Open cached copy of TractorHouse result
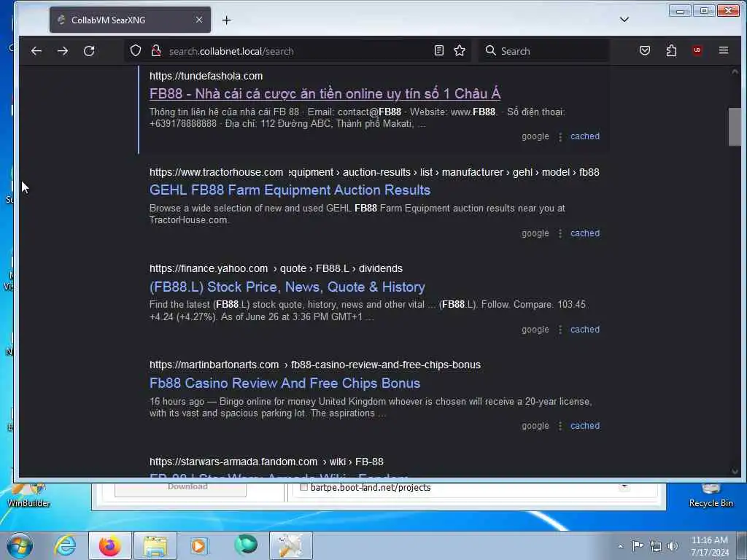The height and width of the screenshot is (560, 747). tap(585, 233)
